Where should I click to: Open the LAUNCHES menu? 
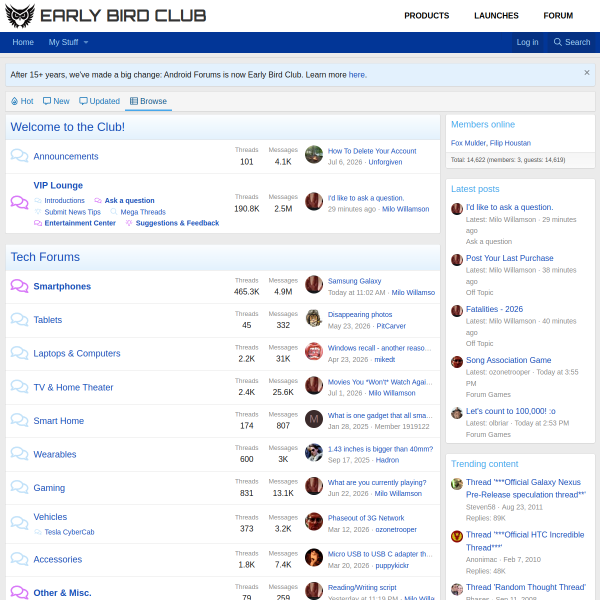pos(496,16)
